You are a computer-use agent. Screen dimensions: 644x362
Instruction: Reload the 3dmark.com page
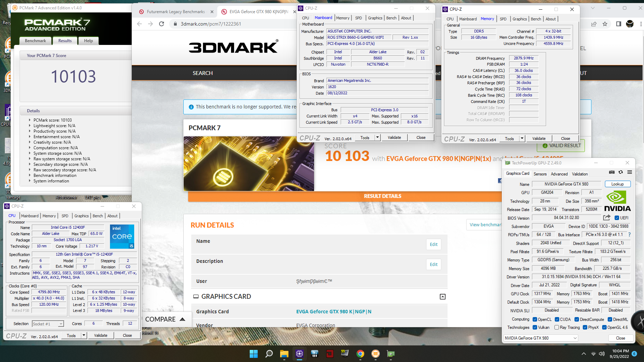pos(162,24)
